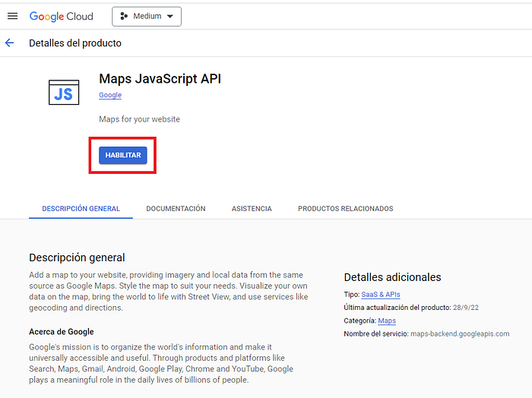The height and width of the screenshot is (398, 532).
Task: Click the Google Cloud logo
Action: (62, 16)
